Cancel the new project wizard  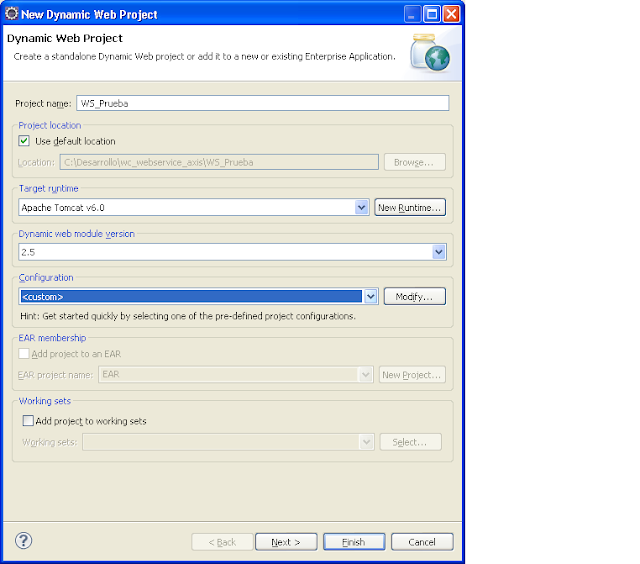click(422, 542)
